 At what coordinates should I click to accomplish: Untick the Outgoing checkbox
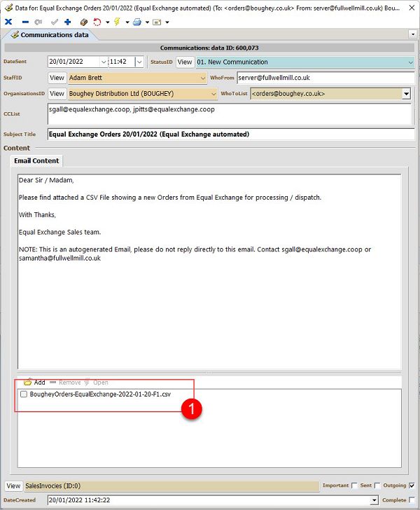point(412,485)
